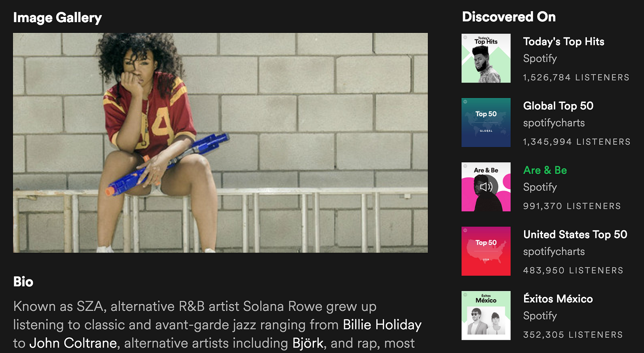
Task: Click Spotify owner under Today's Top Hits
Action: coord(540,59)
